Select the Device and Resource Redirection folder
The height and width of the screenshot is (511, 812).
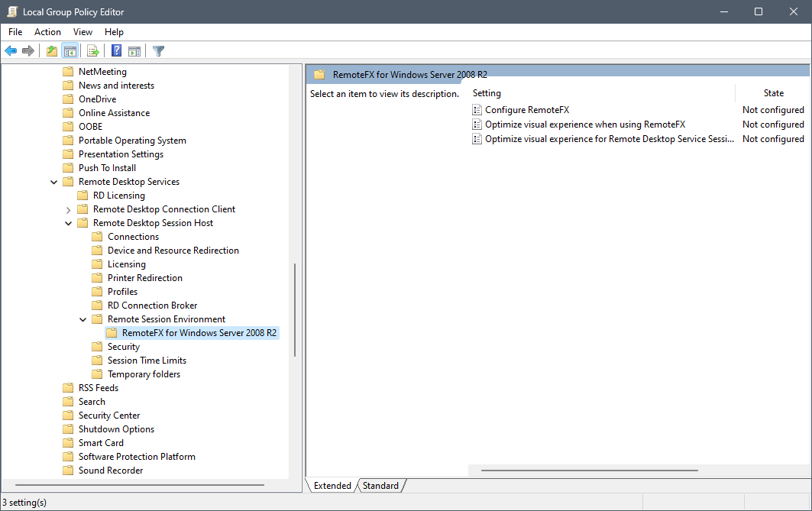[173, 251]
